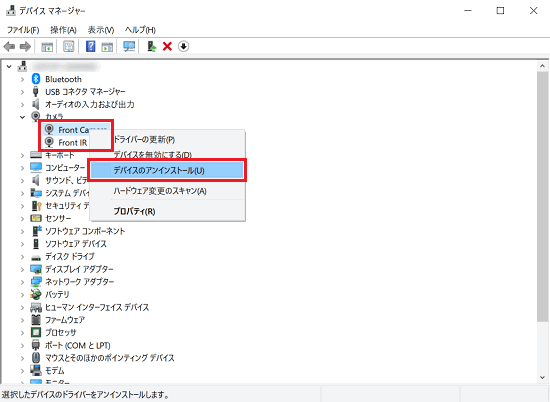Open the ヘルプ(H) menu
The image size is (550, 402).
[140, 30]
